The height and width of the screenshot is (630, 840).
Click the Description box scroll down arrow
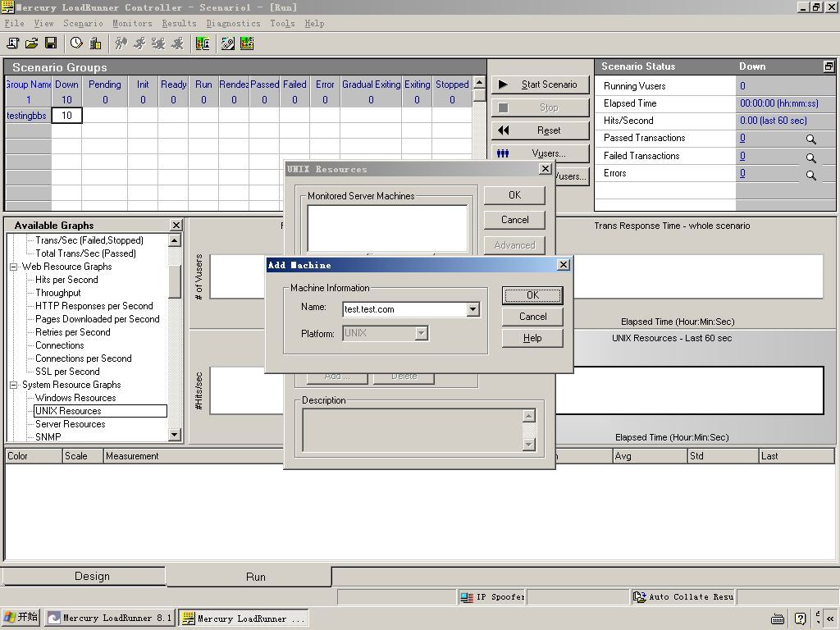529,444
